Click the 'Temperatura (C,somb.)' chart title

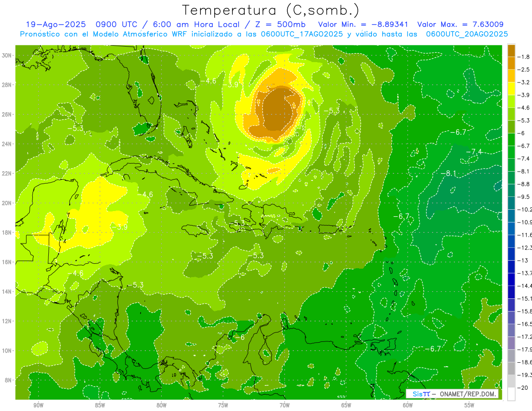(x=270, y=10)
